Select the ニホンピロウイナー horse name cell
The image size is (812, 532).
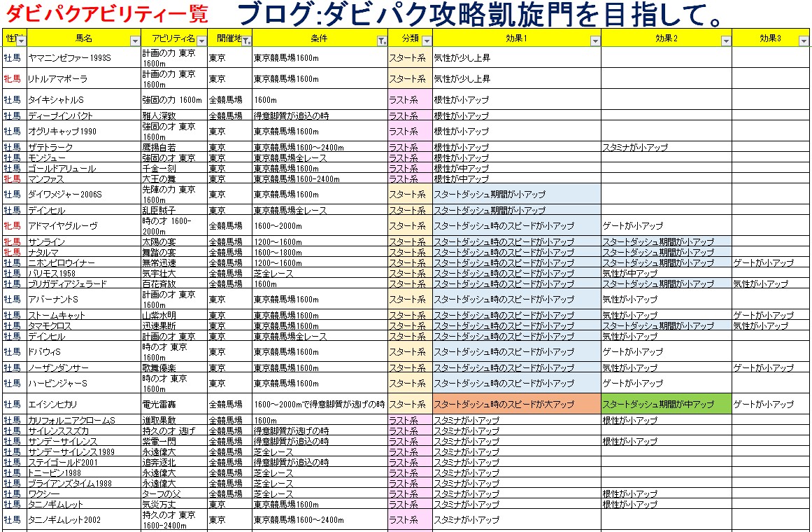(84, 262)
